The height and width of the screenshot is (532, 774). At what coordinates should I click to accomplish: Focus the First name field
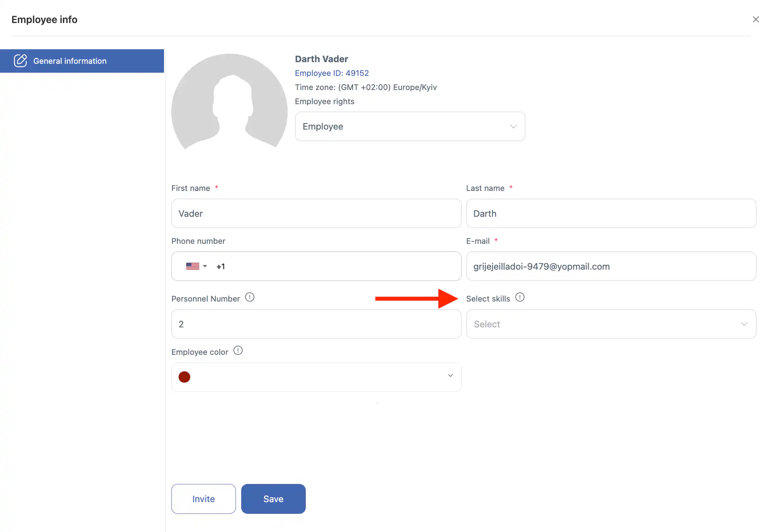pyautogui.click(x=316, y=214)
